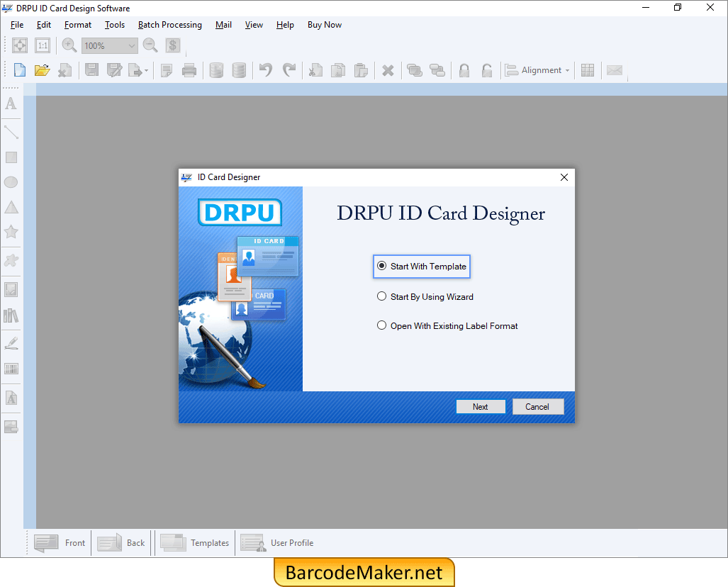Image resolution: width=728 pixels, height=587 pixels.
Task: Select Start With Template option
Action: 422,266
